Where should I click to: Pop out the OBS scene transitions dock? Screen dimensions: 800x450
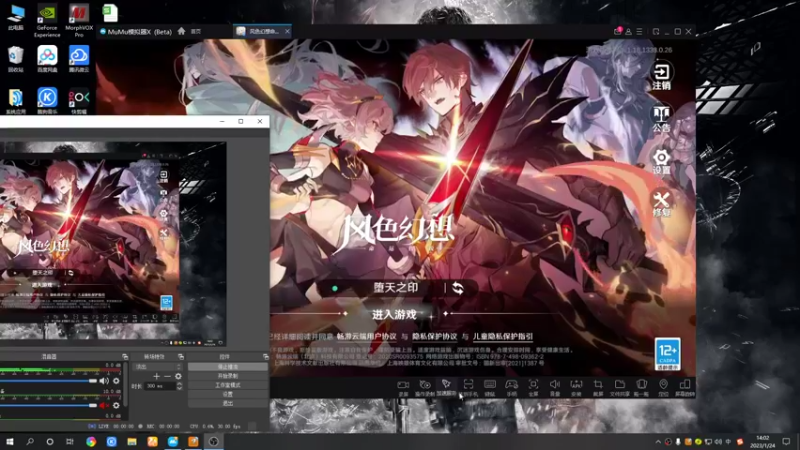(x=181, y=357)
